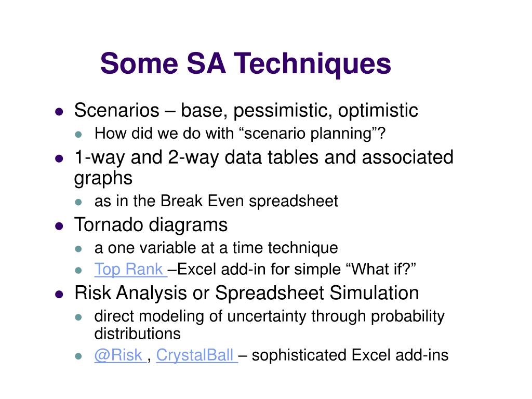Click the one variable at a time line
This screenshot has height=399, width=532.
coord(216,248)
